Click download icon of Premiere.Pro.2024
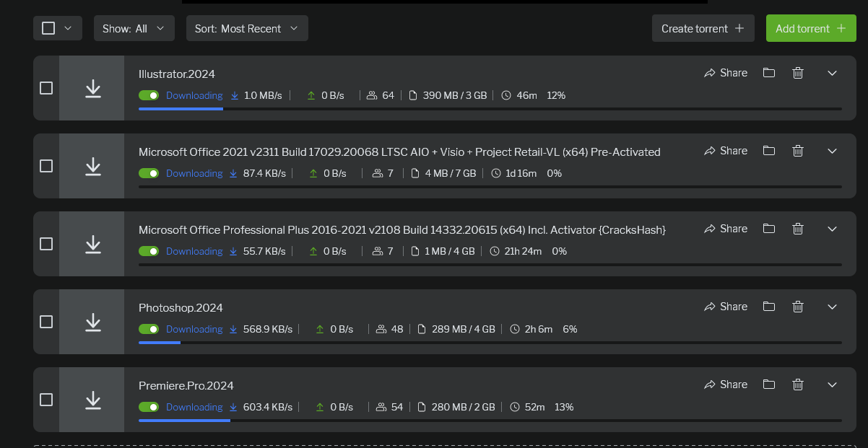 (92, 400)
